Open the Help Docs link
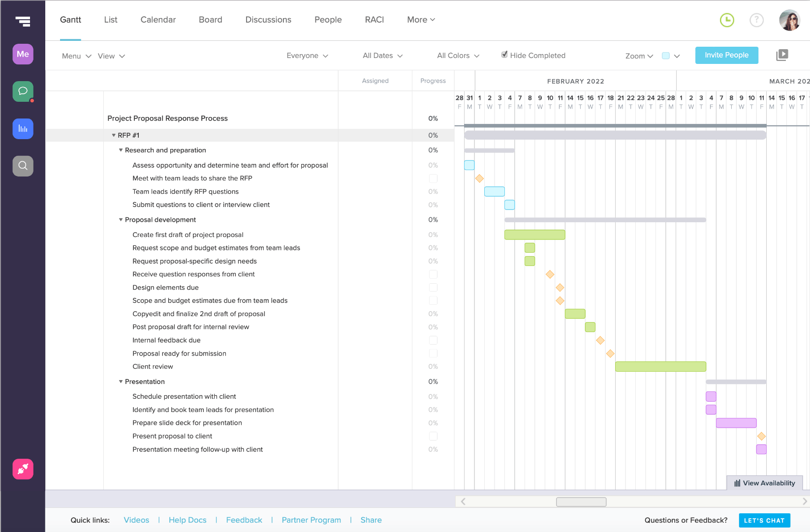Image resolution: width=810 pixels, height=532 pixels. point(187,520)
